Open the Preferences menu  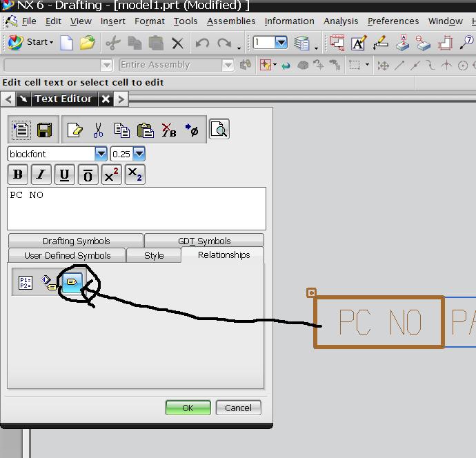393,21
